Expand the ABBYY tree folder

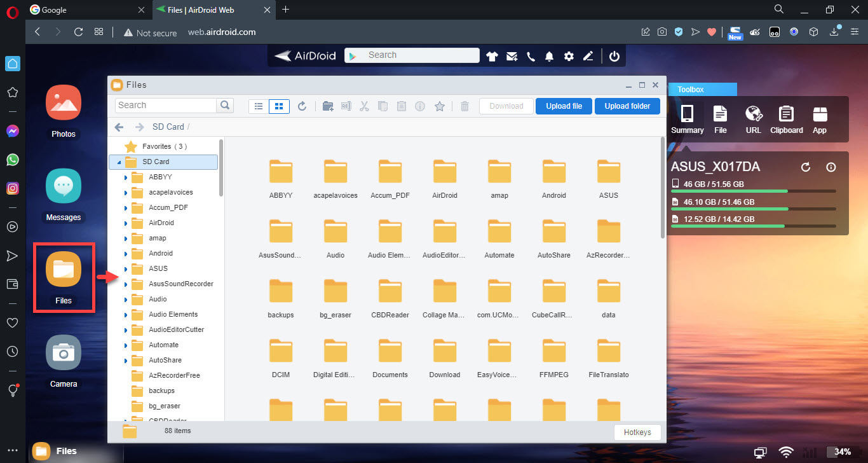click(126, 177)
